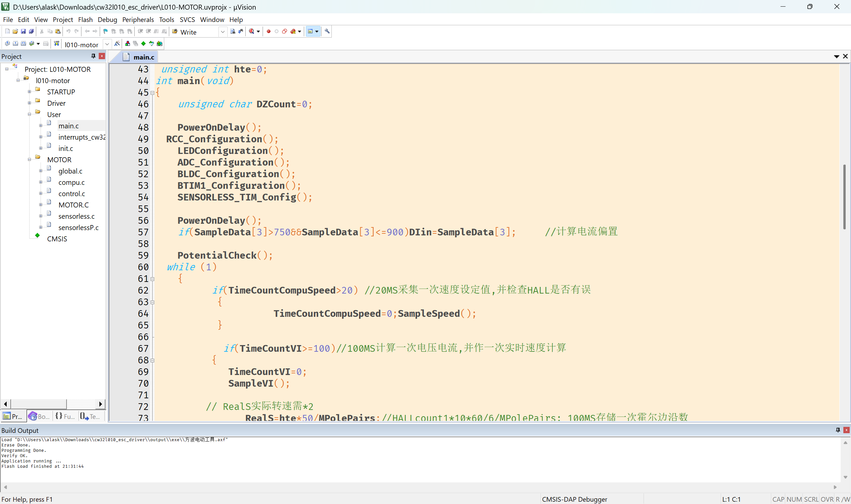Click the Translate (compile file) icon

7,44
